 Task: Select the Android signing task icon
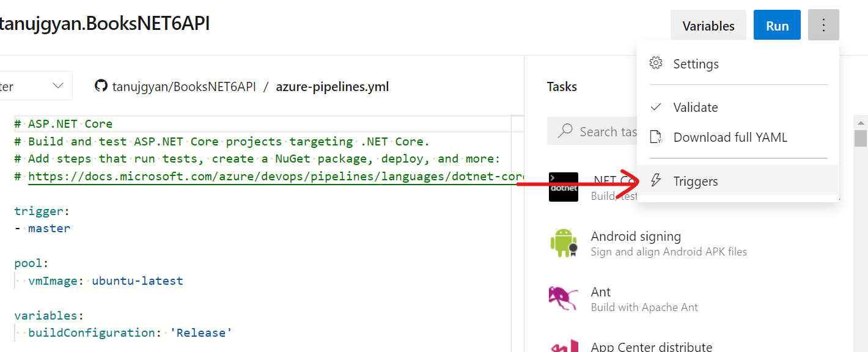(563, 242)
